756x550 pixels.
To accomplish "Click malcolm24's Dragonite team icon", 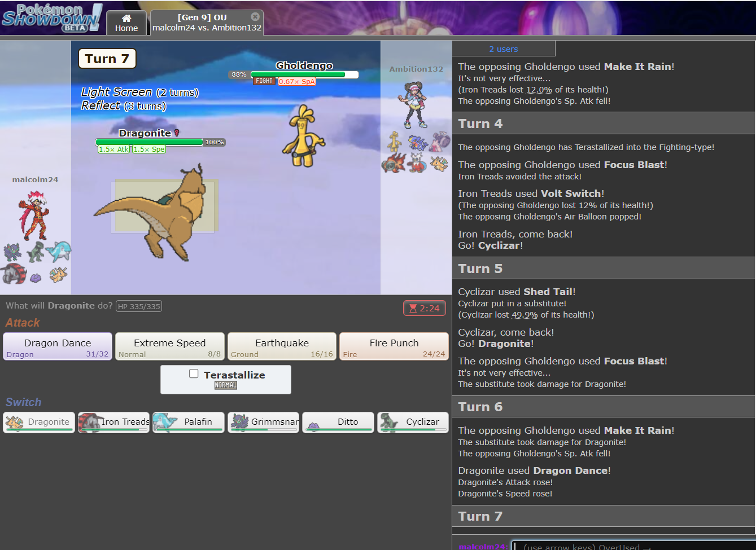I will (58, 274).
